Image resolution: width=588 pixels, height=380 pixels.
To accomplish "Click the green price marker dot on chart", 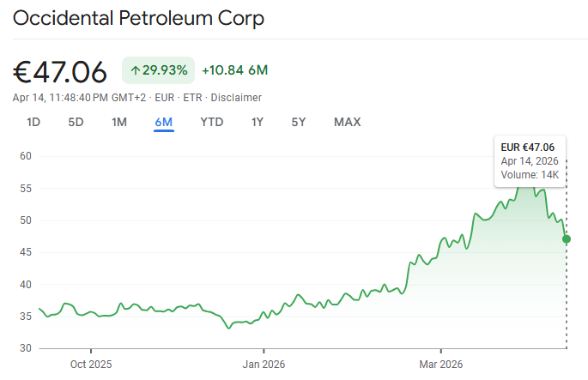I will [x=567, y=238].
